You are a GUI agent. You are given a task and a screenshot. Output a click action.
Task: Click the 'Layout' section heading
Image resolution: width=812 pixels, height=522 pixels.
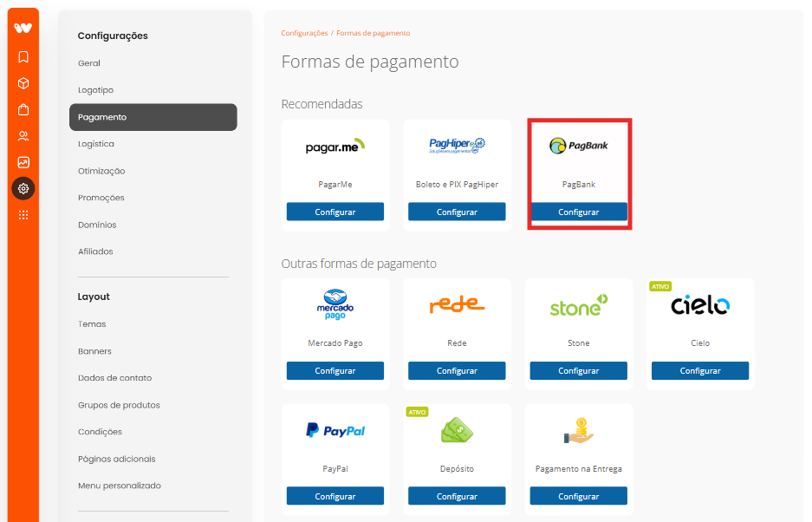[94, 297]
